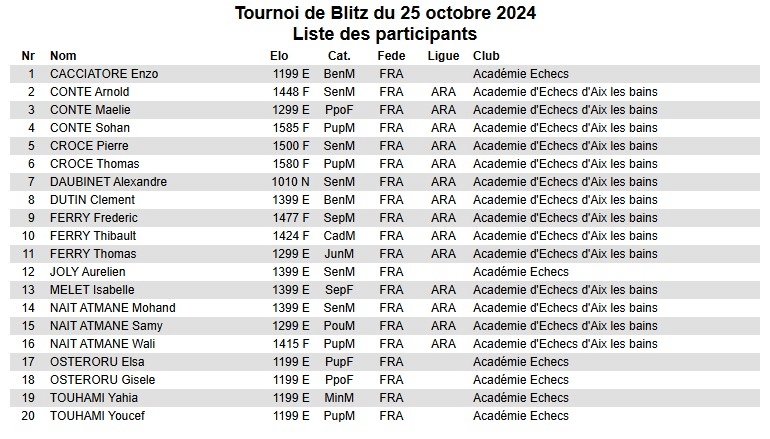Screen dimensions: 770x439
Task: Click the MinM category cell
Action: tap(339, 398)
